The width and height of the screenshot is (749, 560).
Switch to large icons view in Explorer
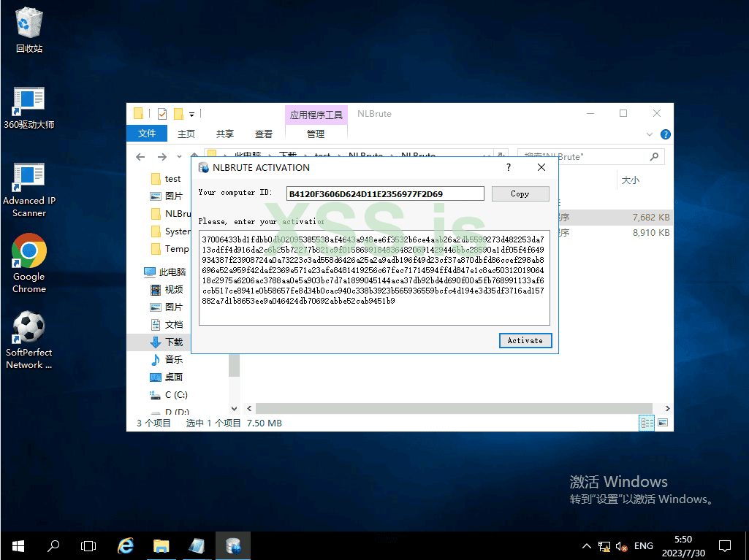pos(663,423)
